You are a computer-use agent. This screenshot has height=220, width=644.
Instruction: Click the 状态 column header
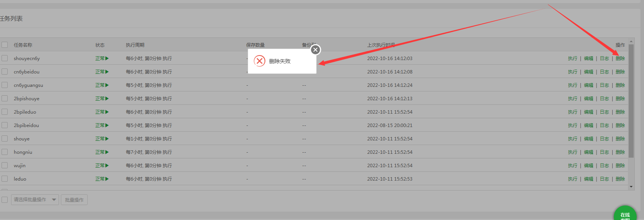[x=100, y=45]
